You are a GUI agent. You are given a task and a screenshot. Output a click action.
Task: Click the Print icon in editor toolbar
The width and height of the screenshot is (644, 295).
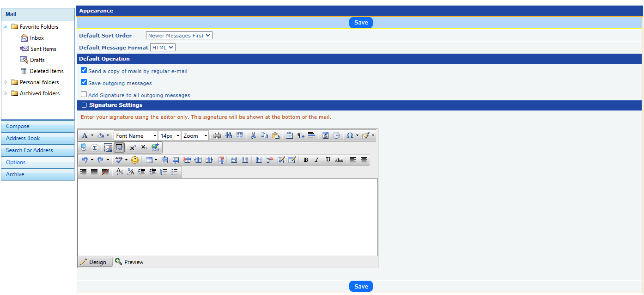pyautogui.click(x=217, y=136)
